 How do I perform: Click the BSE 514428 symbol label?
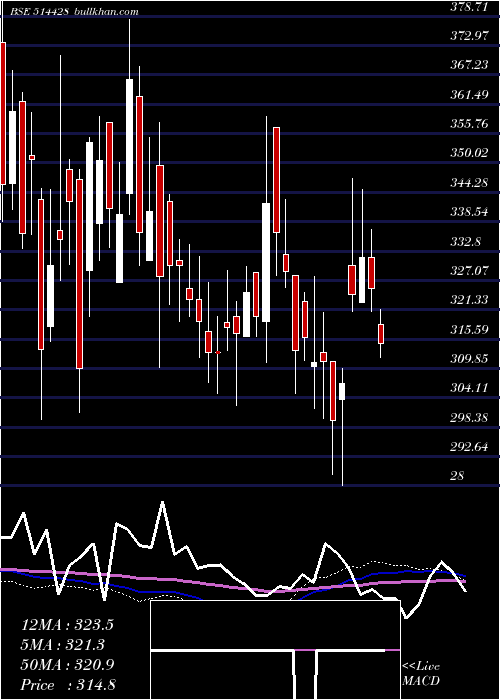coord(41,12)
